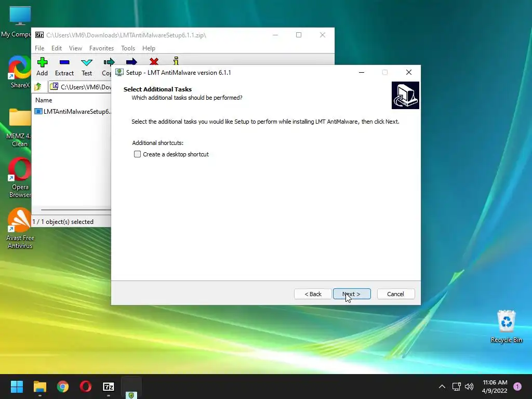Select Avast Free Antivirus desktop shortcut

(20, 229)
